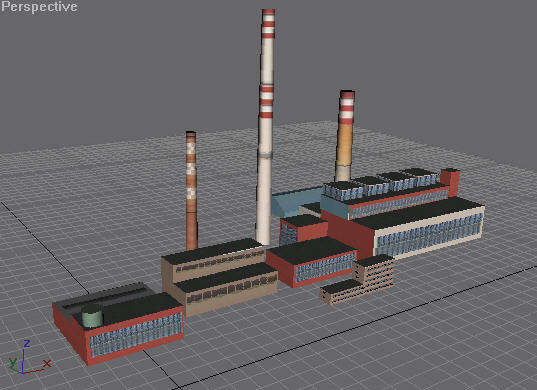
Task: Select the short brick chimney on left
Action: click(191, 190)
